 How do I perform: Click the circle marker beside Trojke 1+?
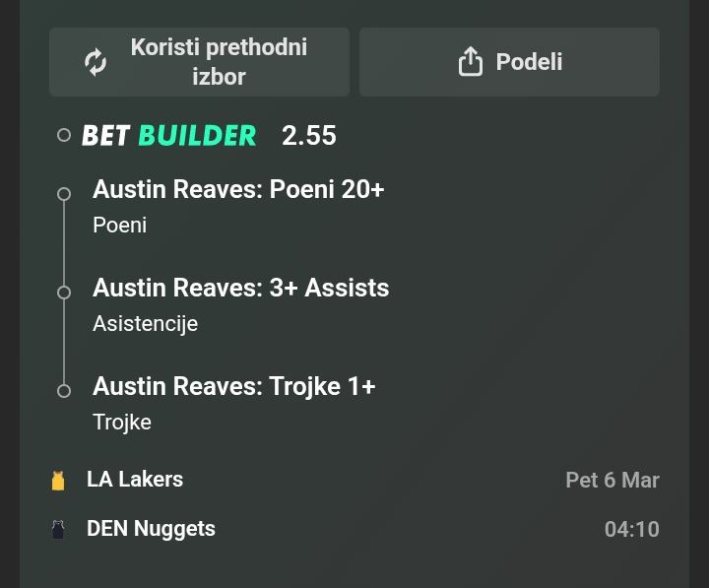point(64,391)
